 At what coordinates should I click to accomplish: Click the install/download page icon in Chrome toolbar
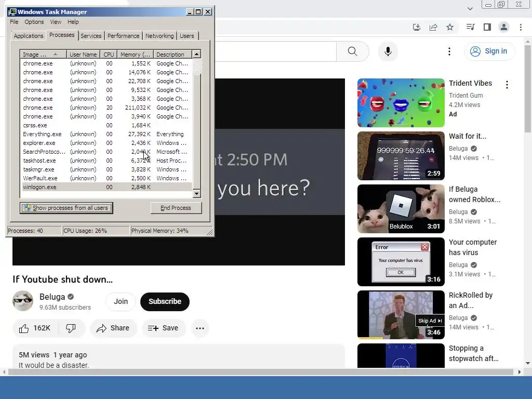pos(417,27)
